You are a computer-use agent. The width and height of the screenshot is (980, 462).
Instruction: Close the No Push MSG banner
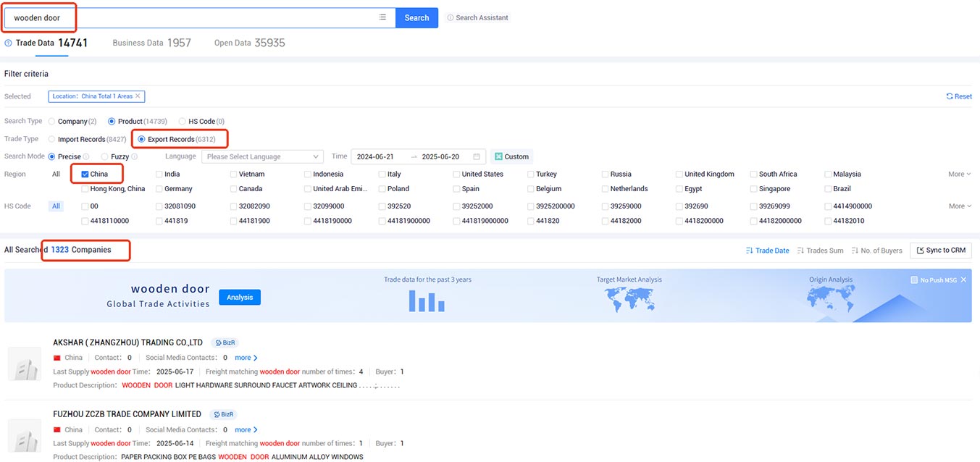(x=963, y=280)
